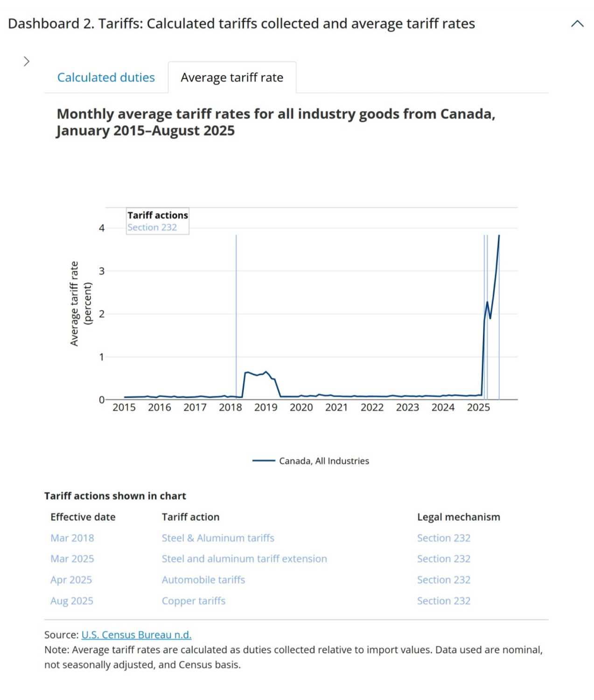Image resolution: width=594 pixels, height=700 pixels.
Task: Open the Automobile tariffs action link
Action: pyautogui.click(x=203, y=580)
